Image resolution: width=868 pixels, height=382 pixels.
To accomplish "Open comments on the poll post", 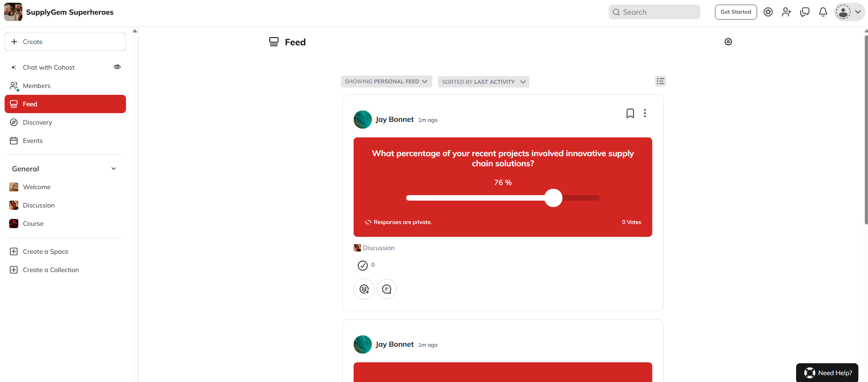I will 387,289.
